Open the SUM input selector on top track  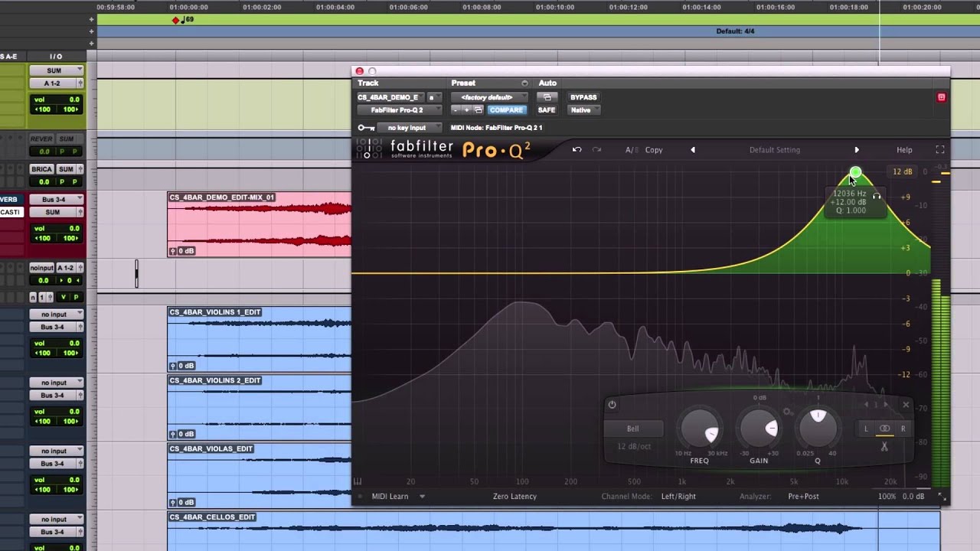56,70
